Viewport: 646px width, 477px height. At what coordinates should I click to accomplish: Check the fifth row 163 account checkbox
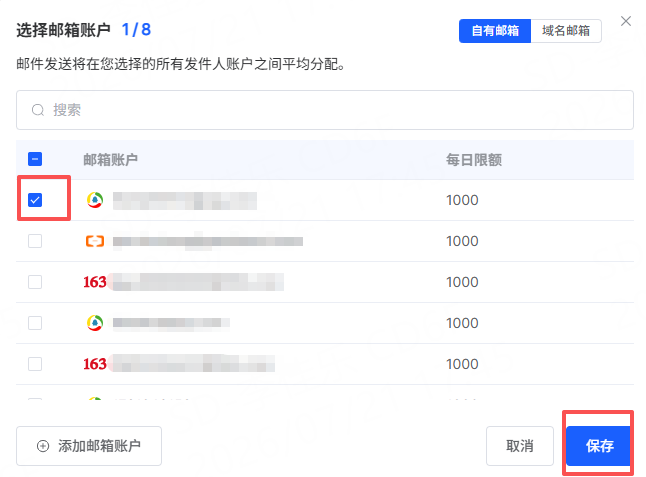(35, 364)
